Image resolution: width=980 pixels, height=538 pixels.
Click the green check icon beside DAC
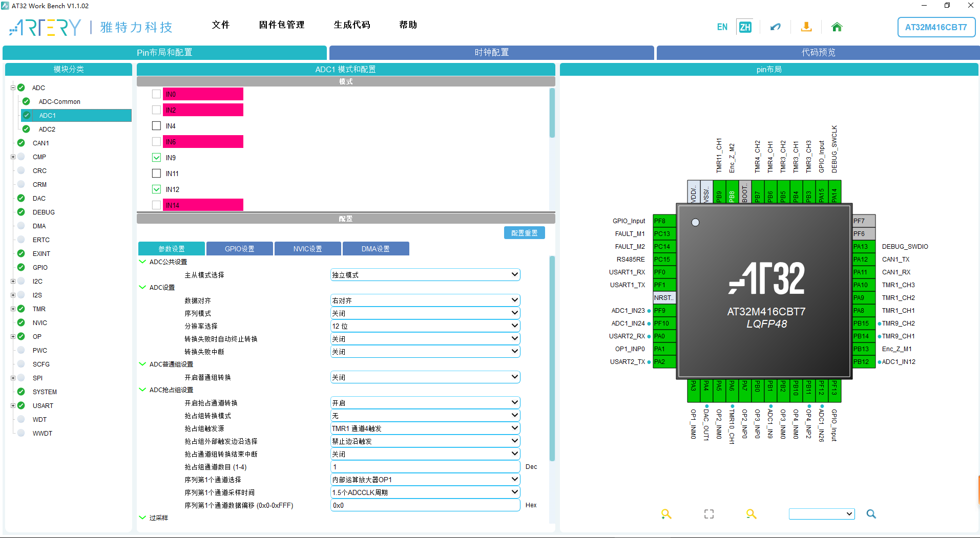pos(21,198)
